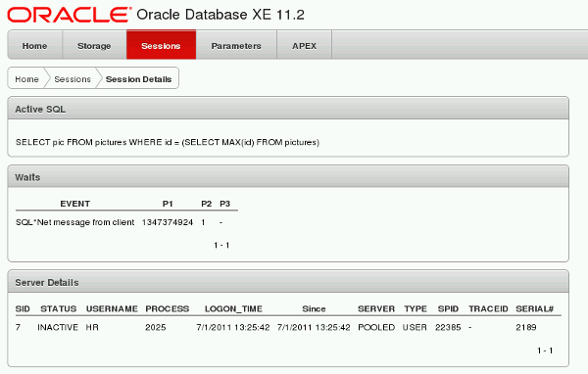Click the PROCESS column header
Viewport: 588px width, 374px height.
(x=168, y=308)
